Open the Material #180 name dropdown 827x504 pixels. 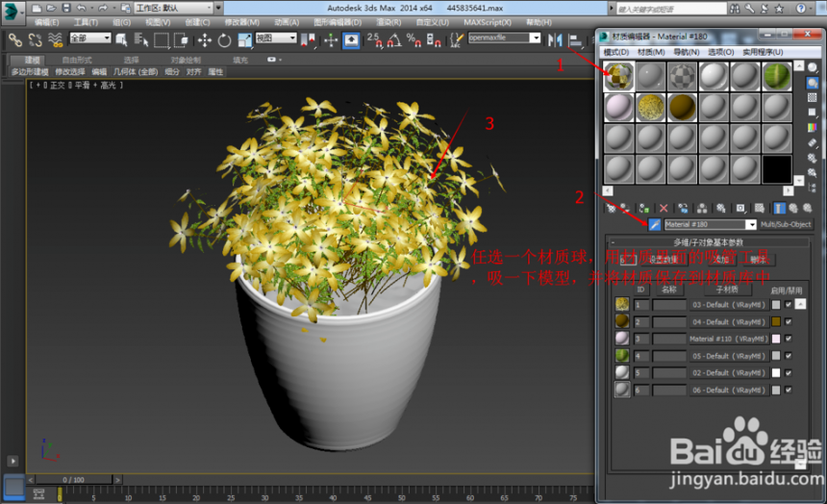tap(750, 224)
